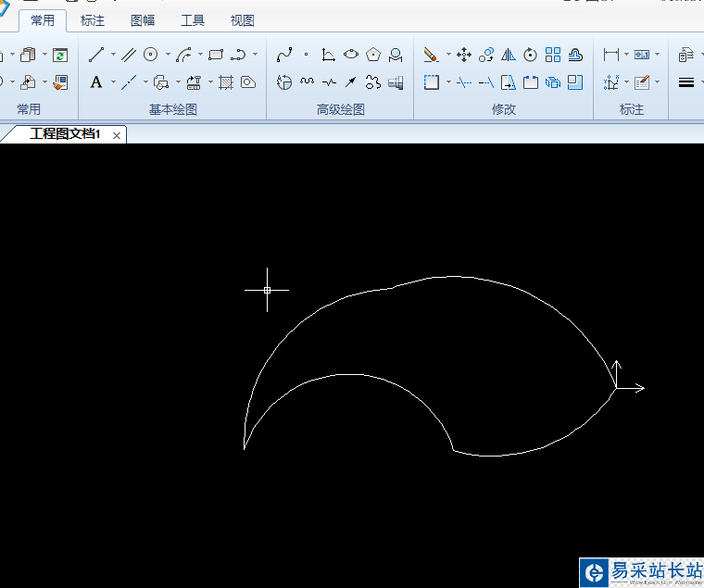Select the Arc drawing tool
The image size is (704, 588).
183,55
